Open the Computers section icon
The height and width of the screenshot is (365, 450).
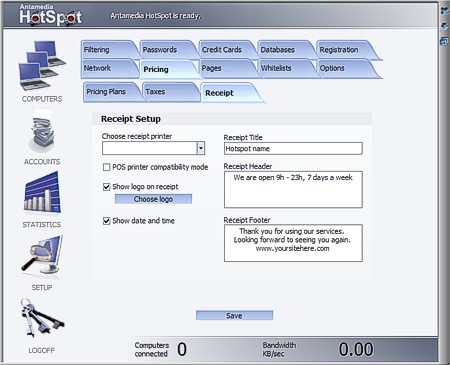point(42,65)
